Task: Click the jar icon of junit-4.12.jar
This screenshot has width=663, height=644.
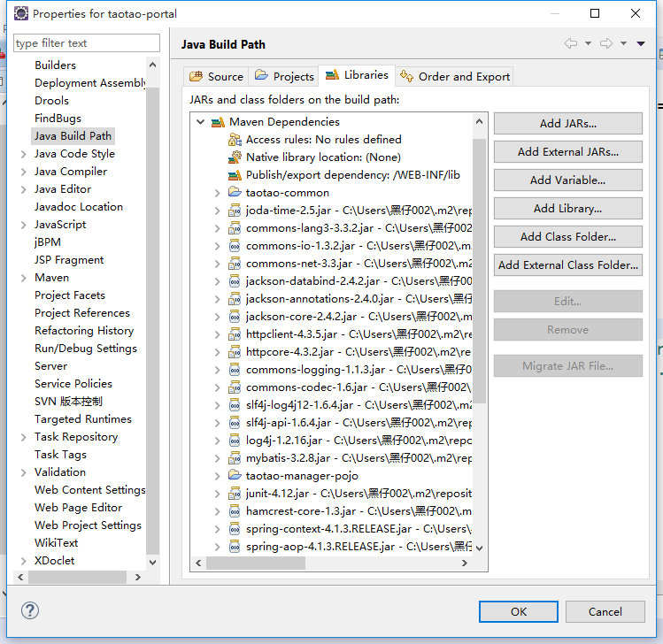Action: tap(235, 494)
